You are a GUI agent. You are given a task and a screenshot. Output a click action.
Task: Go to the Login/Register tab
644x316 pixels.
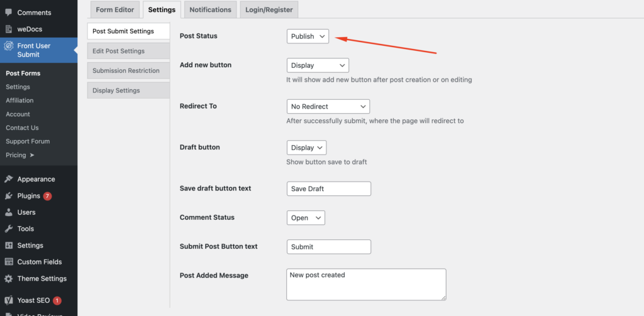[269, 9]
